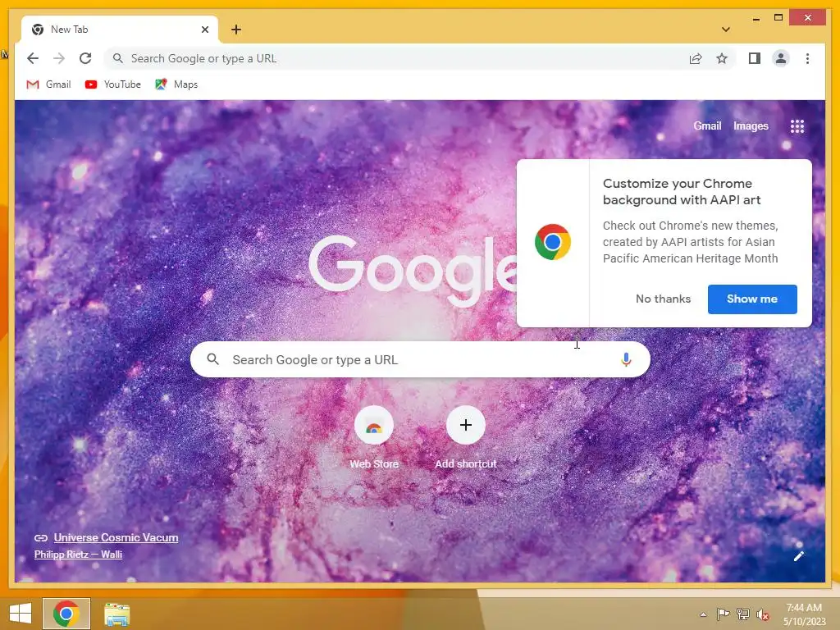Click the muted volume tray icon

763,614
